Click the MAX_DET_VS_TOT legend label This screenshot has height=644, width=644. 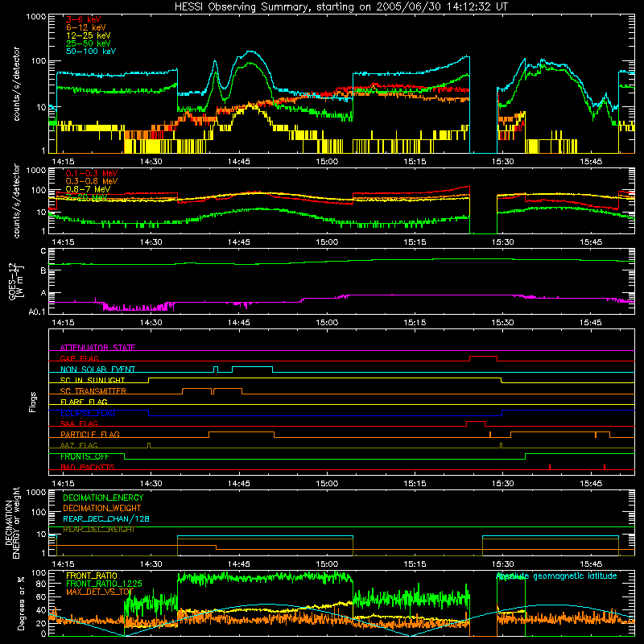(100, 592)
